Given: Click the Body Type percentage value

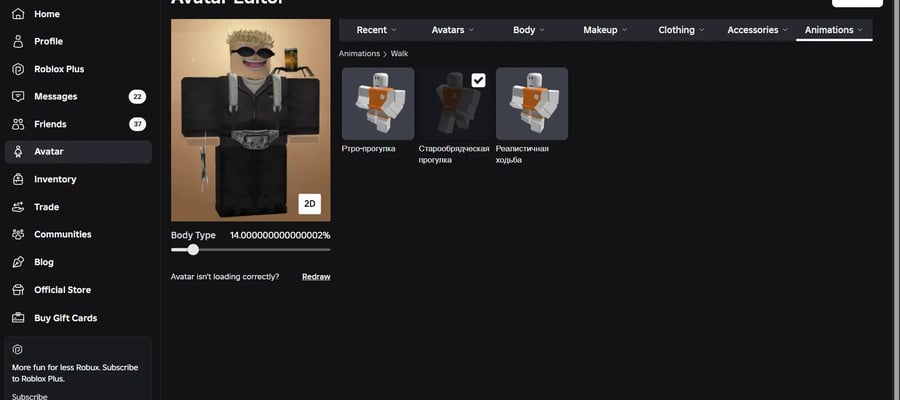Looking at the screenshot, I should [280, 235].
